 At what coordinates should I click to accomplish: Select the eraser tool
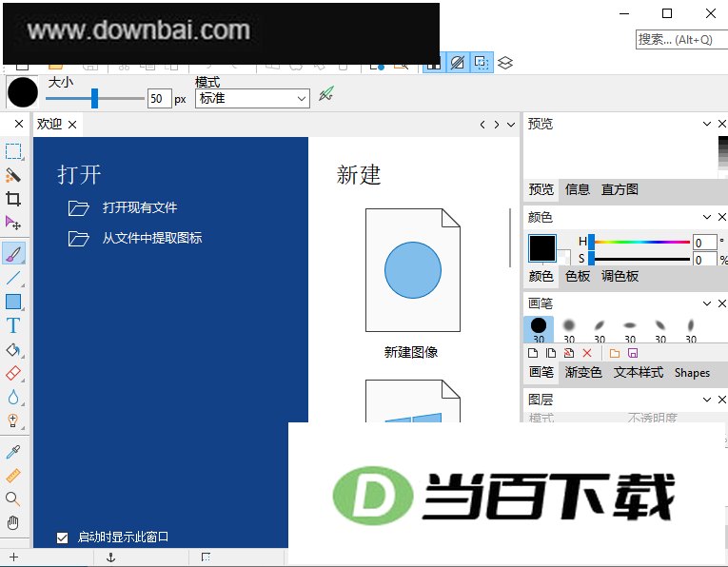point(13,374)
